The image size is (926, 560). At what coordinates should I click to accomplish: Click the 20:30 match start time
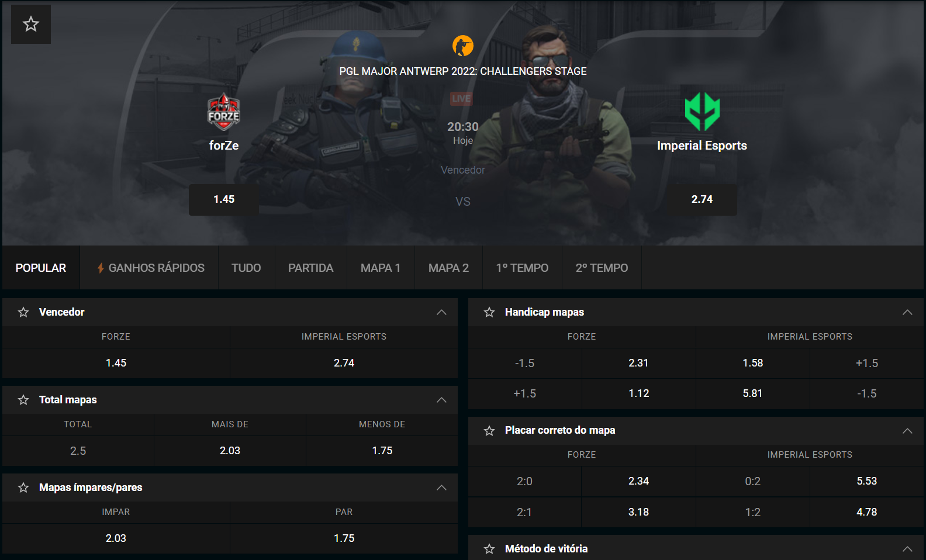point(463,127)
